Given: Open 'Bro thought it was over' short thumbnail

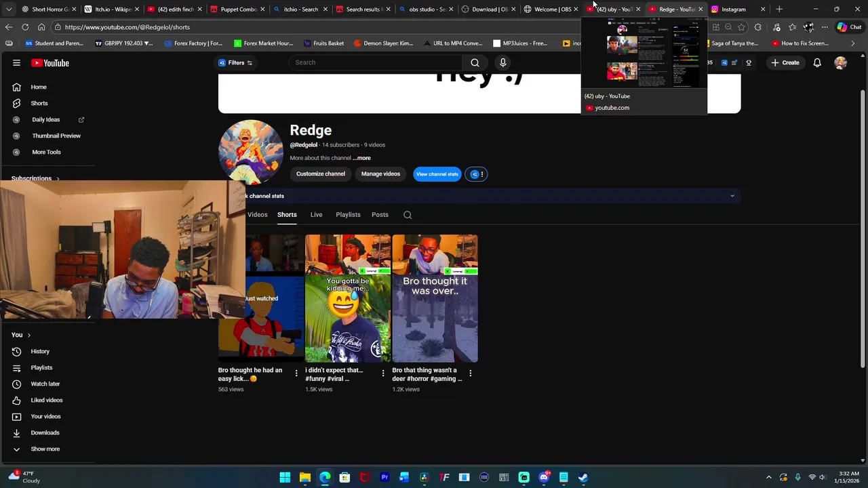Looking at the screenshot, I should (435, 299).
